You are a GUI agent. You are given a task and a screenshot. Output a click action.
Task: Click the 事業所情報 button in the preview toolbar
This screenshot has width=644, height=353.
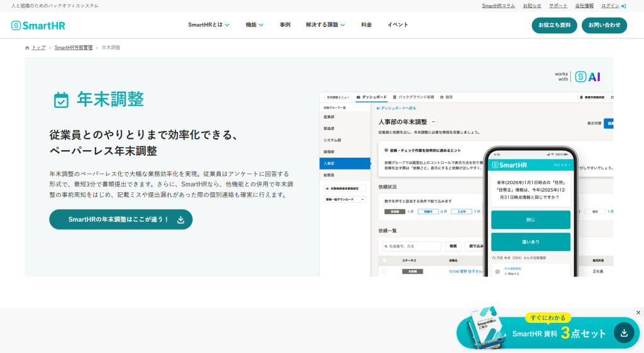(x=592, y=97)
